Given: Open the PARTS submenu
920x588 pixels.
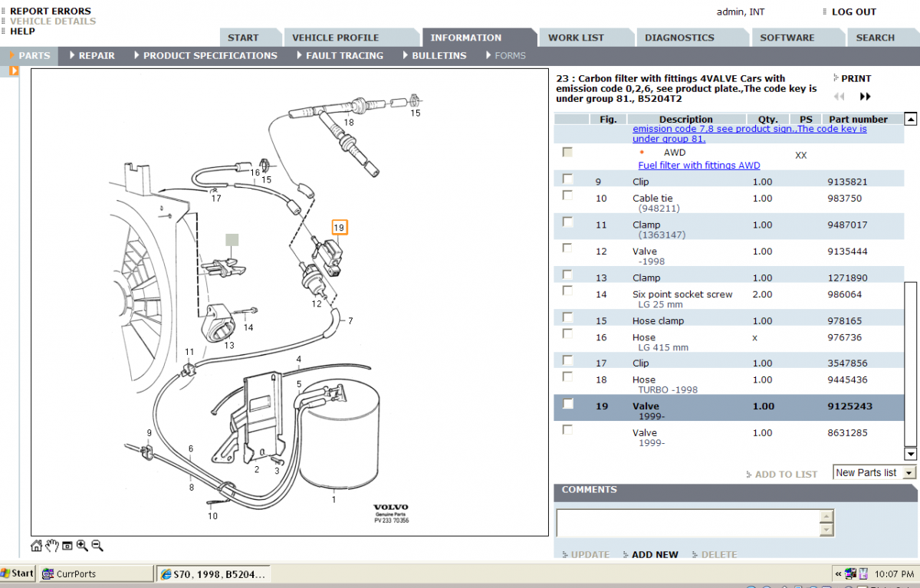Looking at the screenshot, I should pos(29,55).
